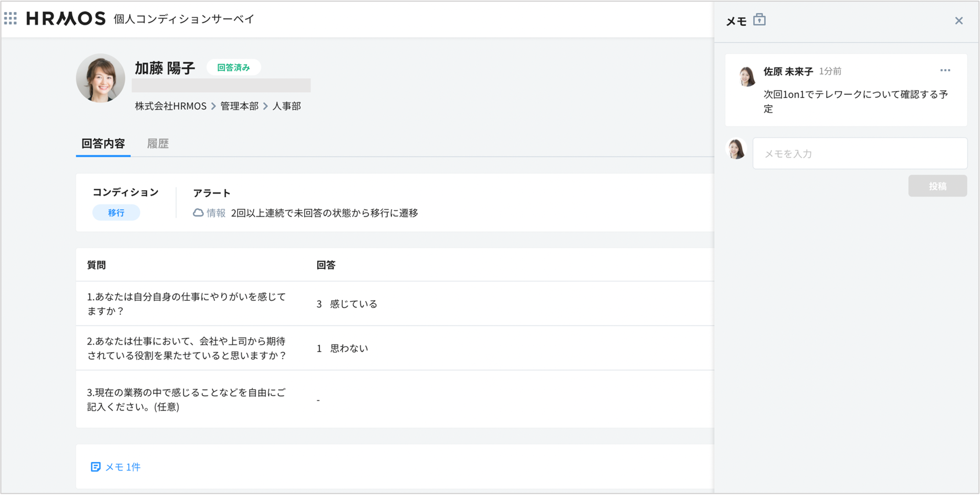Click the cloud info alert icon
The width and height of the screenshot is (980, 495).
pos(198,213)
